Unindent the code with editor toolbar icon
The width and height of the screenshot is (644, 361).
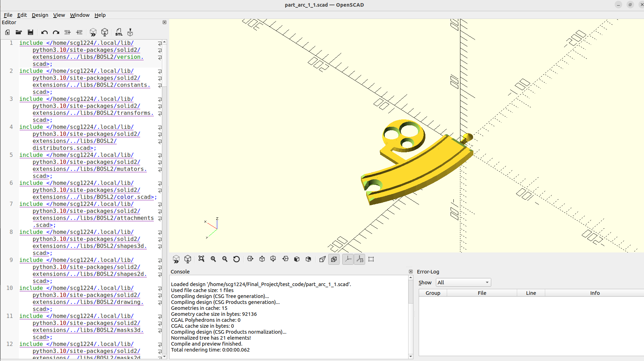click(68, 32)
